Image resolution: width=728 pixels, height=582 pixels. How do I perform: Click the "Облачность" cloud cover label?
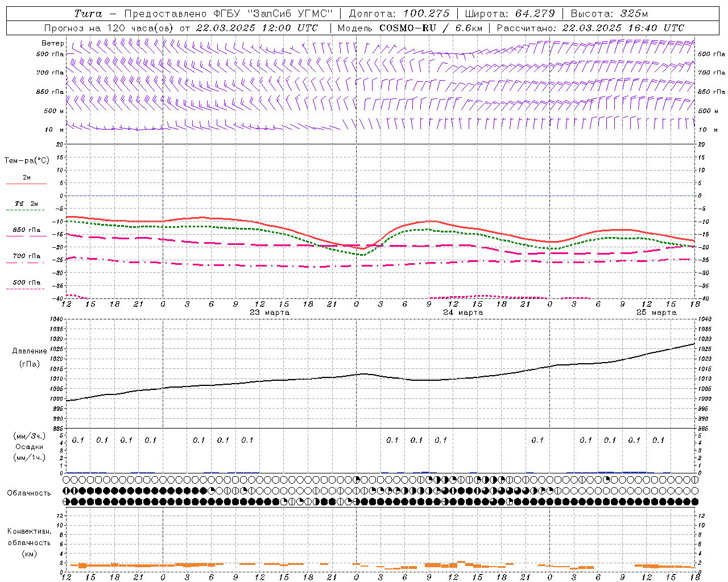(x=29, y=493)
